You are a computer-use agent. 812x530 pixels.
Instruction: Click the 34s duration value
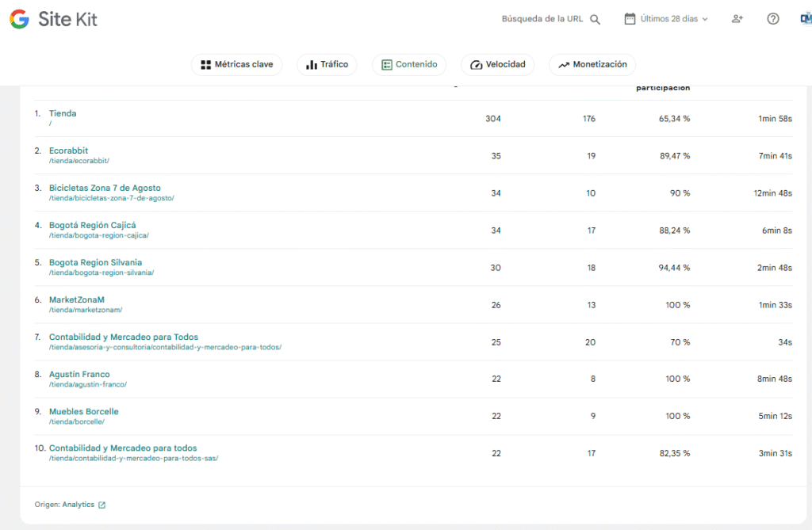tap(785, 342)
